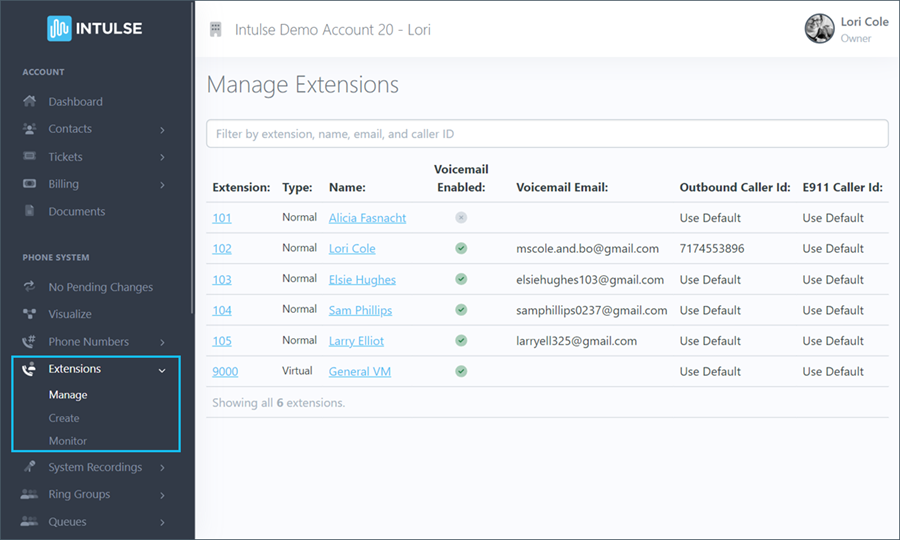Click the Dashboard home icon

[x=29, y=102]
